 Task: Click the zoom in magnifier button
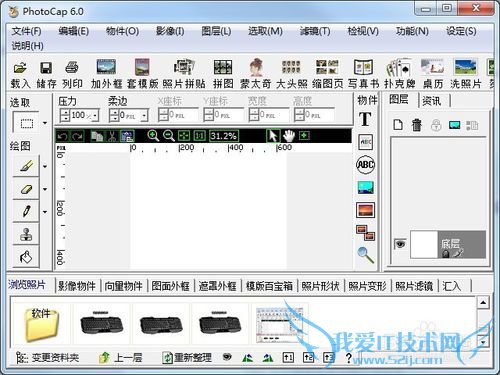(153, 136)
